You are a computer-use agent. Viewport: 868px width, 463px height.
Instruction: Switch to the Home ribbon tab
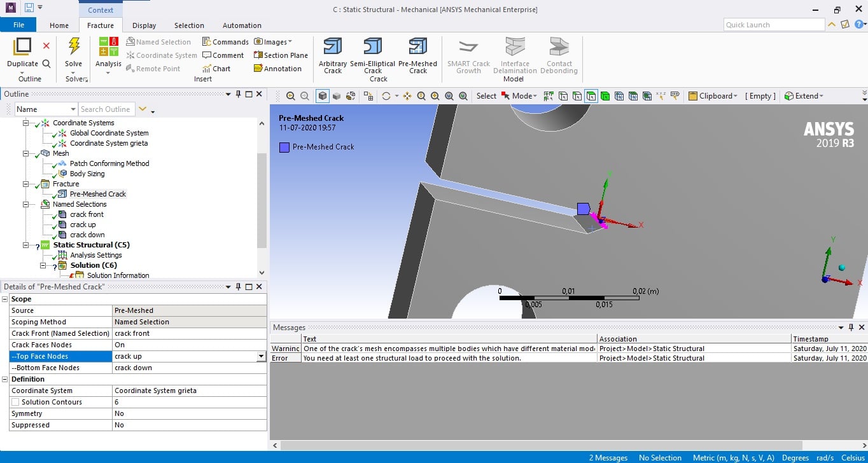(59, 25)
